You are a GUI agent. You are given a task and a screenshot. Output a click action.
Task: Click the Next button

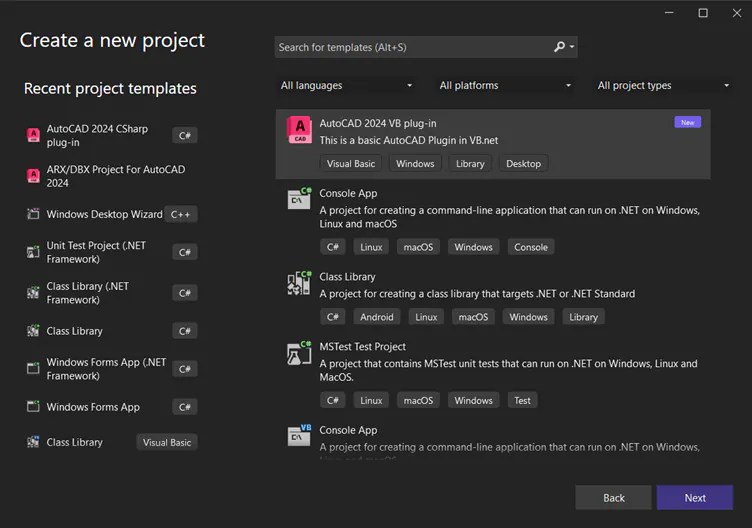tap(695, 498)
